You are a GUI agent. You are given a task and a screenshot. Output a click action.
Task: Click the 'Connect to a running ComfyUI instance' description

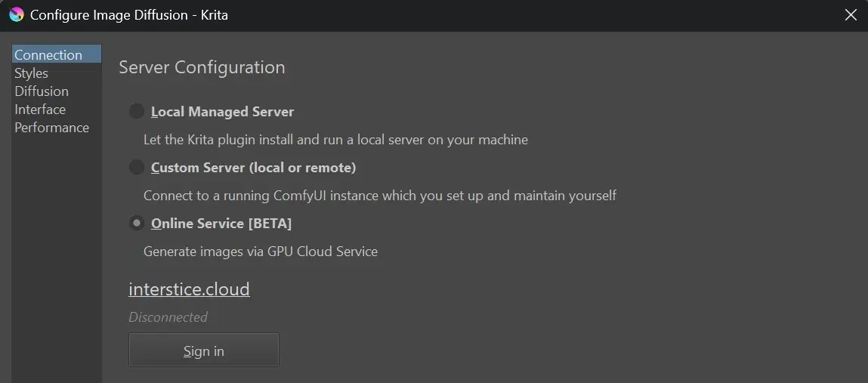click(x=380, y=196)
